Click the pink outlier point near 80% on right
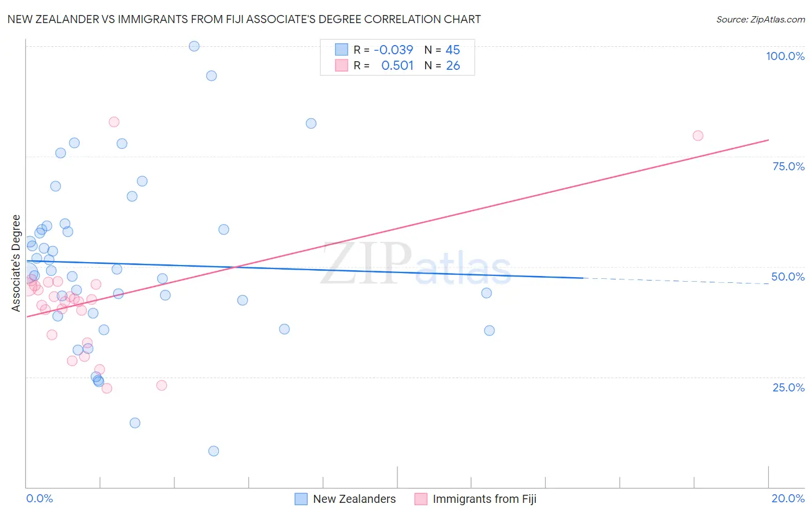The image size is (812, 515). (x=698, y=136)
